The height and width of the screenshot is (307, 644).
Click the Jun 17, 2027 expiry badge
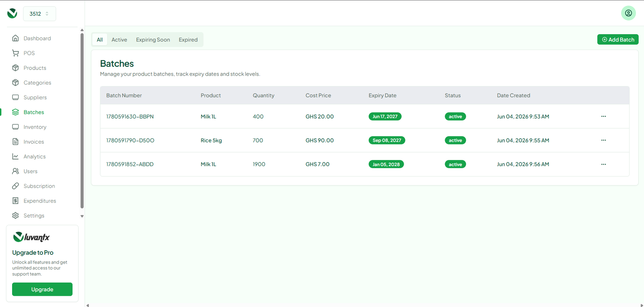385,116
